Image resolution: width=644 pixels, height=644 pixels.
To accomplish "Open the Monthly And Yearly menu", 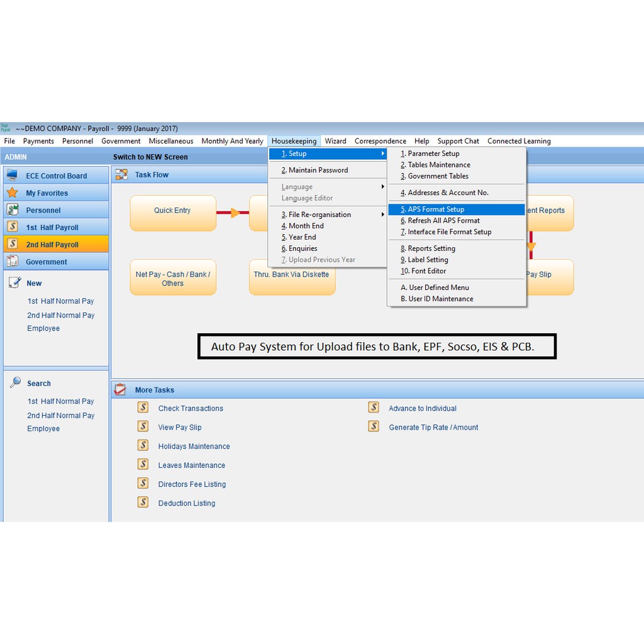I will [x=233, y=141].
